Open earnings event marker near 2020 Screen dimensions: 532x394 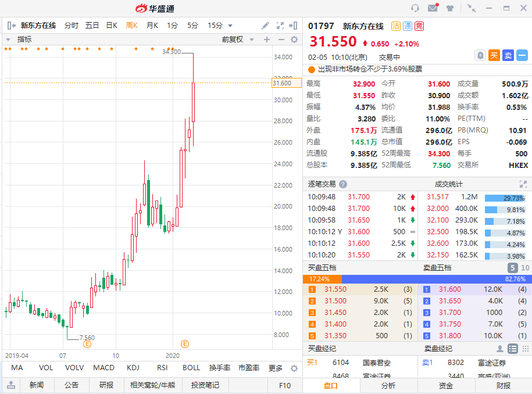point(185,344)
